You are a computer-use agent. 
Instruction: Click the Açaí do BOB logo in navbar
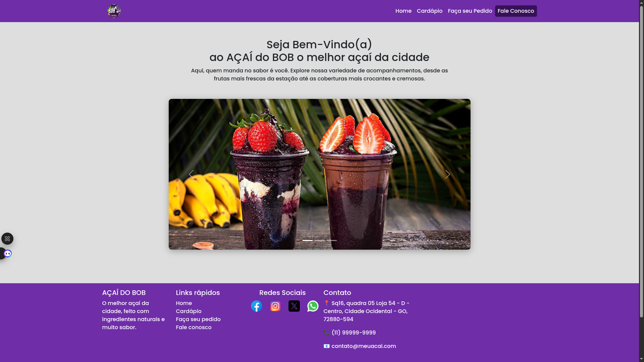click(x=114, y=11)
